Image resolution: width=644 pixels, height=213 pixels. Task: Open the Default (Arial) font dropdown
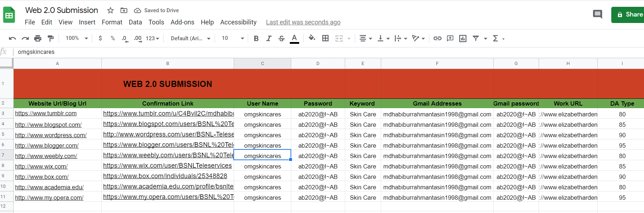pyautogui.click(x=190, y=38)
